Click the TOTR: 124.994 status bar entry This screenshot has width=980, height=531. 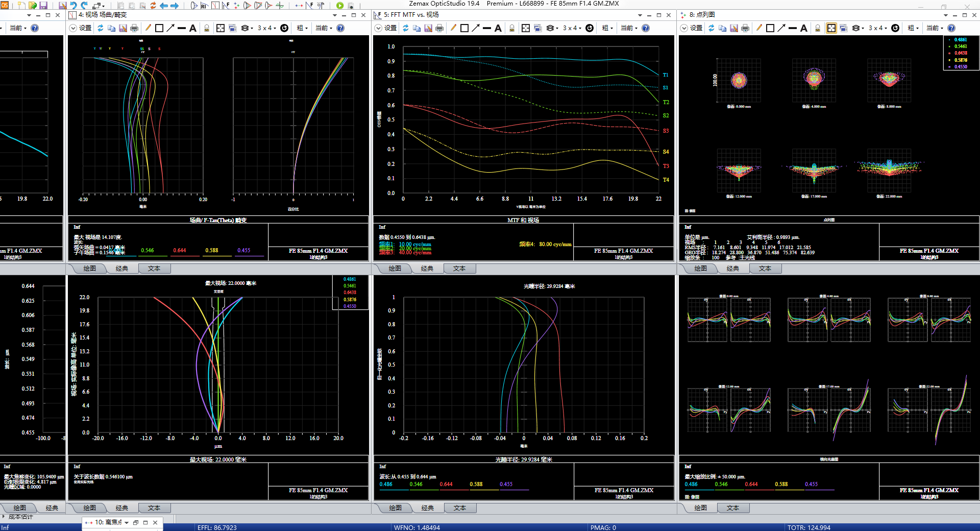[808, 527]
